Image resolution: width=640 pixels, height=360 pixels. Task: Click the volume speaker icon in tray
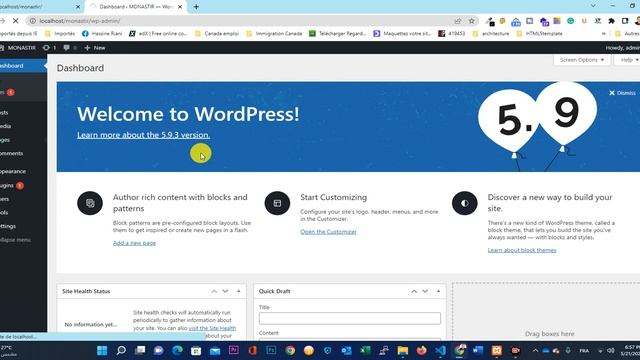click(x=611, y=350)
